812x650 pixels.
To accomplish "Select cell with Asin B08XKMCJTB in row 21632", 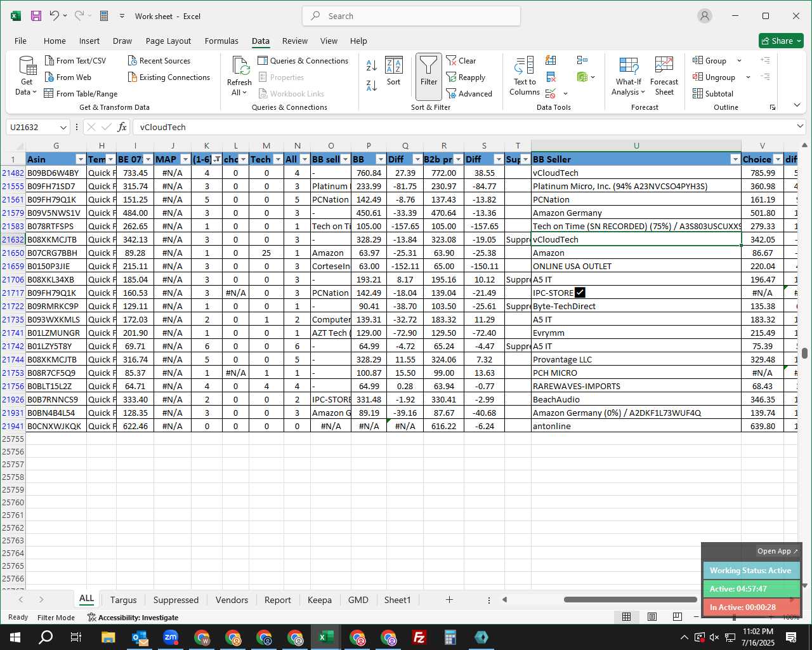I will pos(56,239).
